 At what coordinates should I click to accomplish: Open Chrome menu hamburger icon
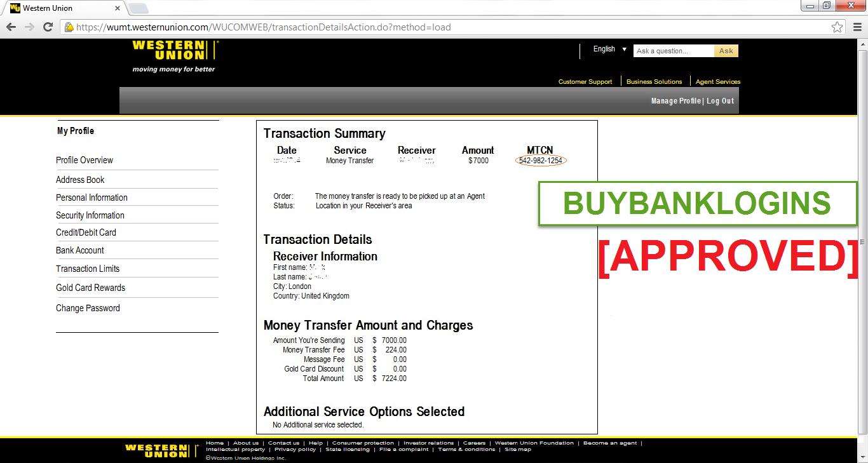pyautogui.click(x=856, y=27)
